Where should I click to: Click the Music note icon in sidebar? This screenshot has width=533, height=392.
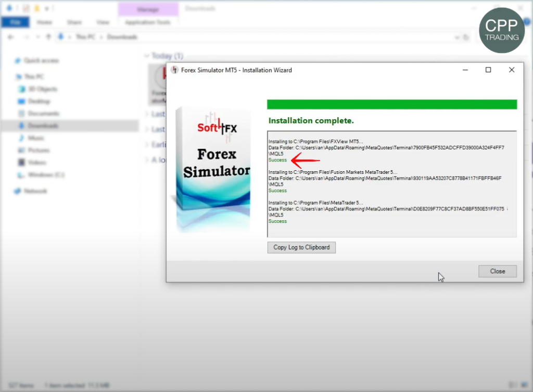(x=21, y=138)
